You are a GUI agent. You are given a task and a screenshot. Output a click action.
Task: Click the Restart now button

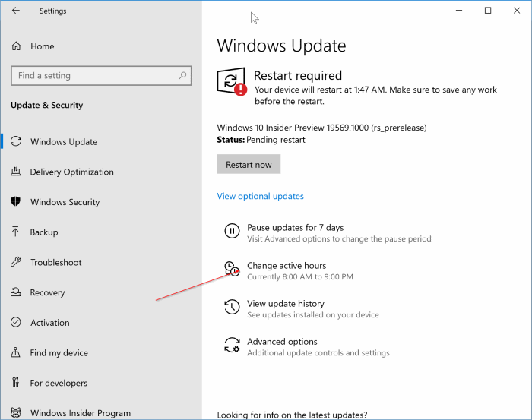tap(249, 164)
